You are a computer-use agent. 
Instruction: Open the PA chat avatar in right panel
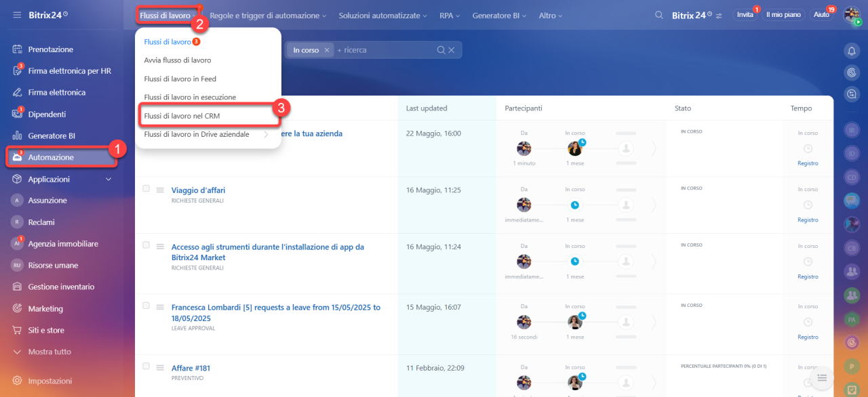tap(852, 318)
